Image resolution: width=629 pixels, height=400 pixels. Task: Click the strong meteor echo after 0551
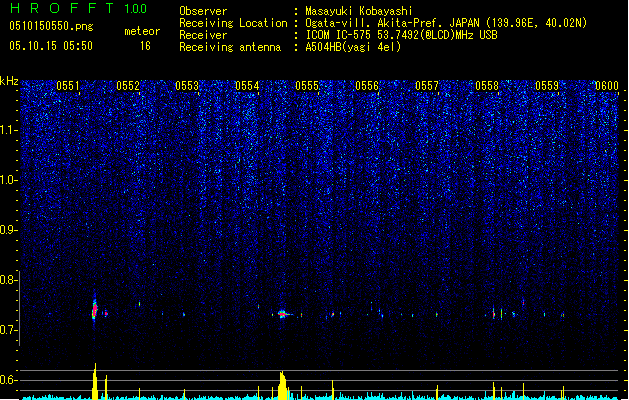coord(95,309)
